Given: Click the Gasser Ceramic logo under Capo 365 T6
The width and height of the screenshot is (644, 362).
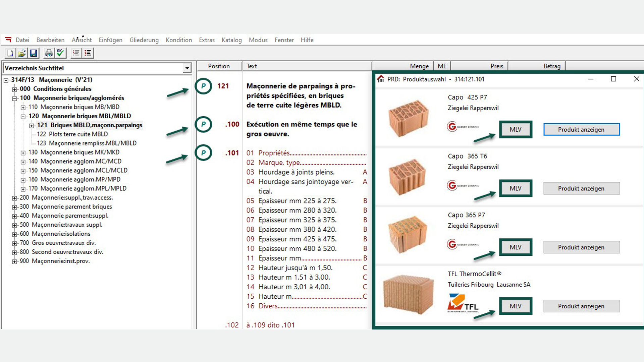Looking at the screenshot, I should [463, 185].
